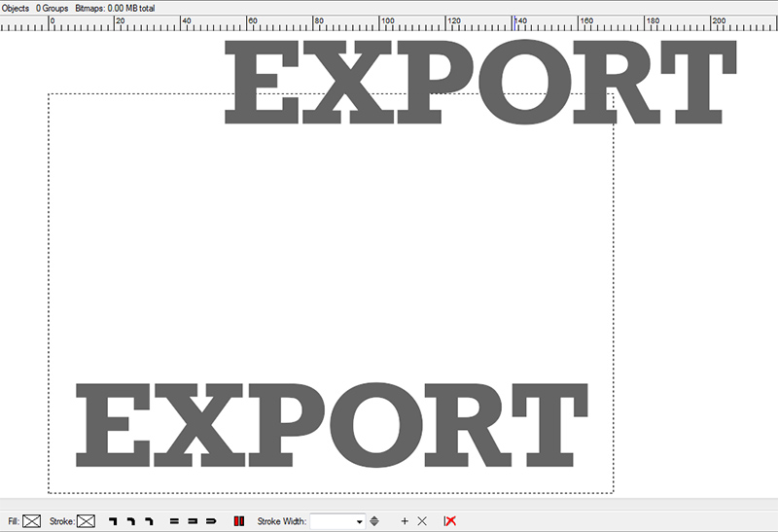Click the 100 mark on the ruler
This screenshot has width=778, height=532.
pos(387,20)
